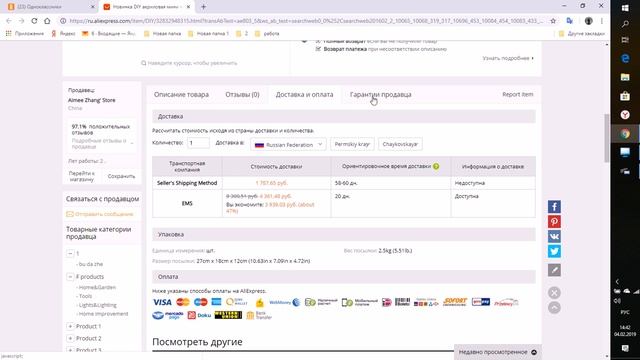Screen dimensions: 640x360
Task: Open Yandex browser from taskbar
Action: [x=625, y=115]
